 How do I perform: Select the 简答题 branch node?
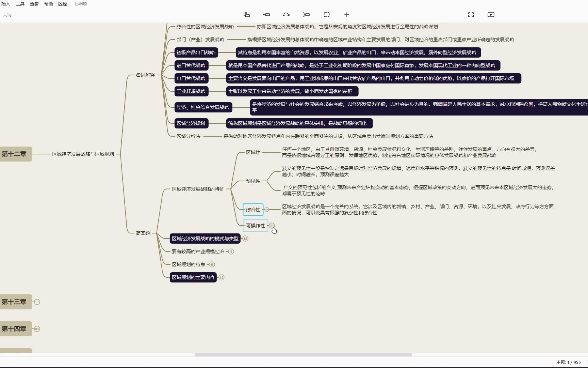(x=143, y=233)
